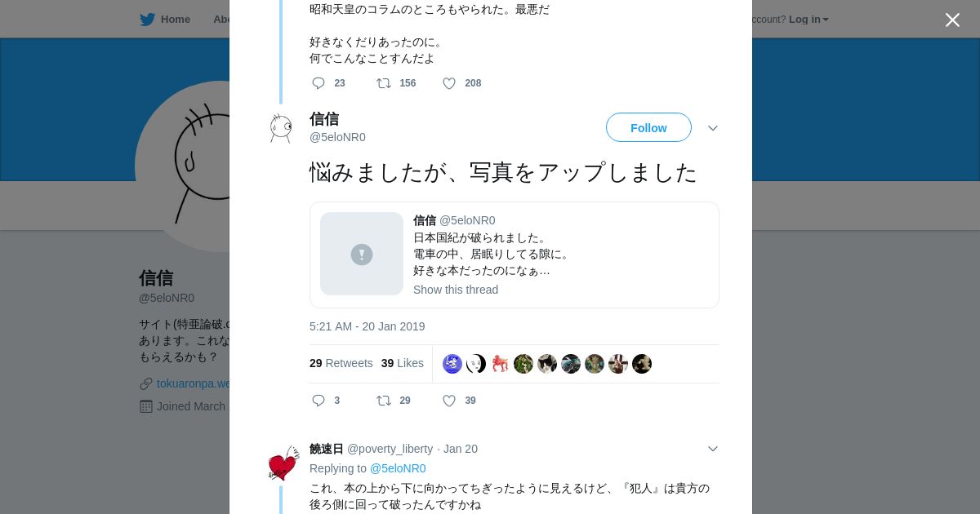Click reply icon on tweet with 23 replies

coord(318,83)
